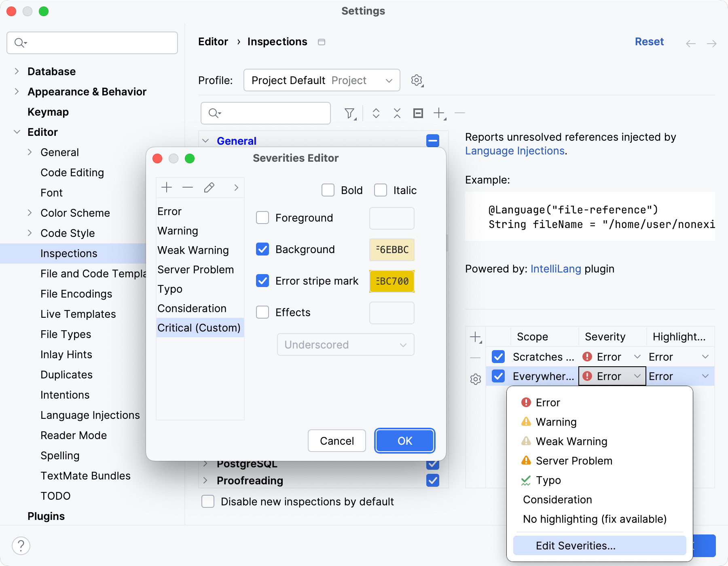Image resolution: width=728 pixels, height=566 pixels.
Task: Open the Language Injections link
Action: (x=514, y=151)
